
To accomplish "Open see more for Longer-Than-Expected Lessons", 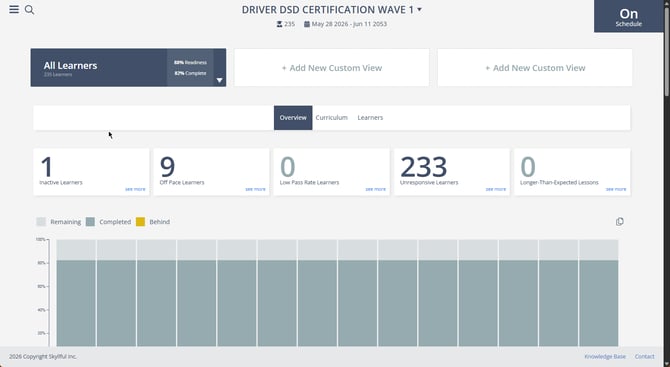I will pyautogui.click(x=616, y=189).
